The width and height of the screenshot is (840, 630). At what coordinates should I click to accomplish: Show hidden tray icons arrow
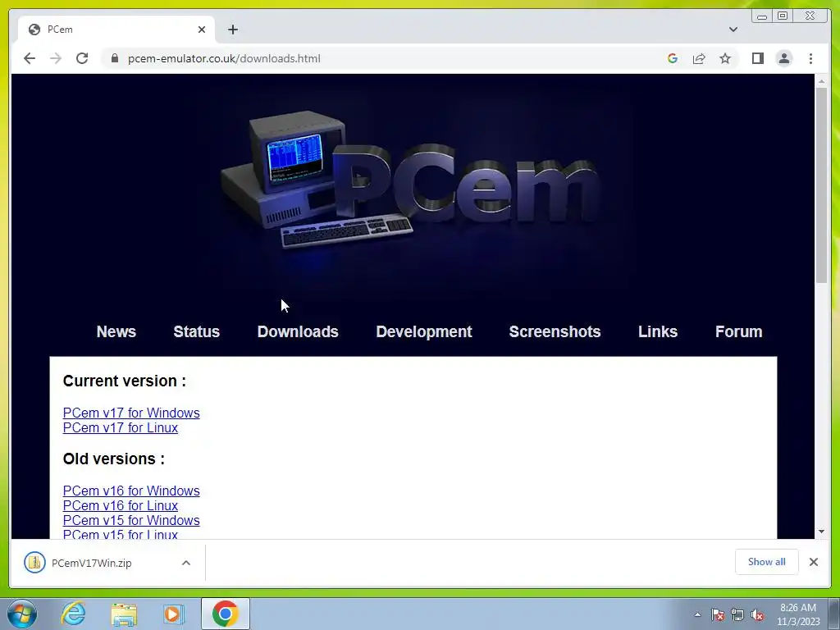(697, 614)
